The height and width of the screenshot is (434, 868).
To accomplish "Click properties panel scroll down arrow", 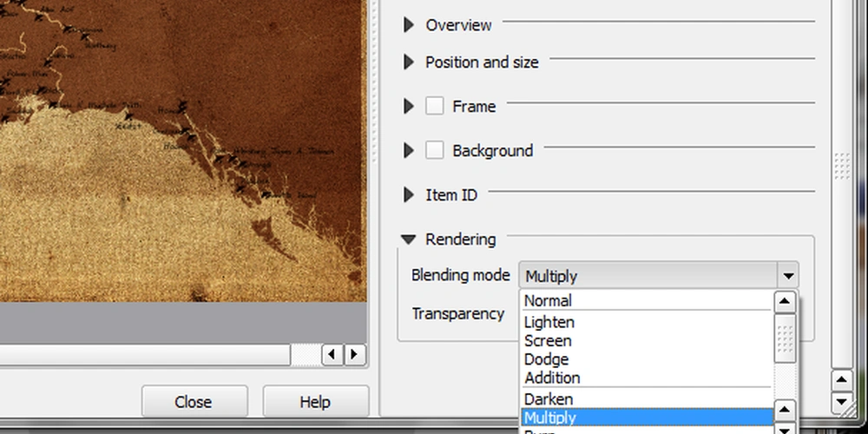I will pos(842,402).
